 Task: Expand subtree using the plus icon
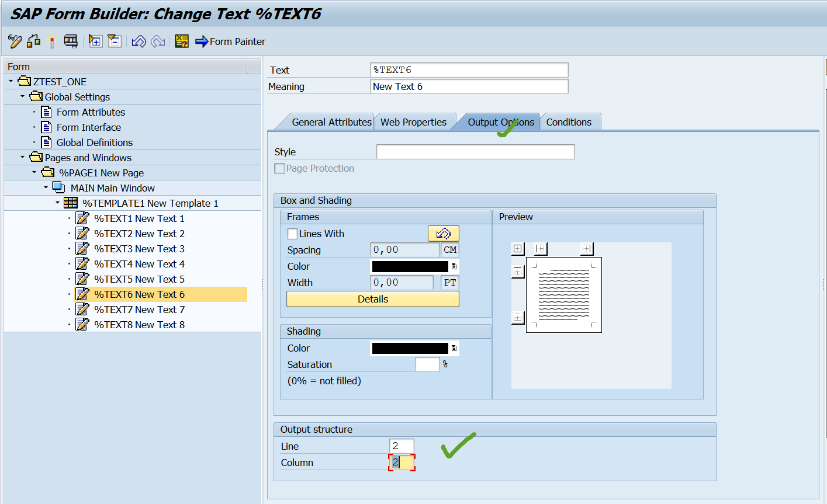click(x=95, y=41)
